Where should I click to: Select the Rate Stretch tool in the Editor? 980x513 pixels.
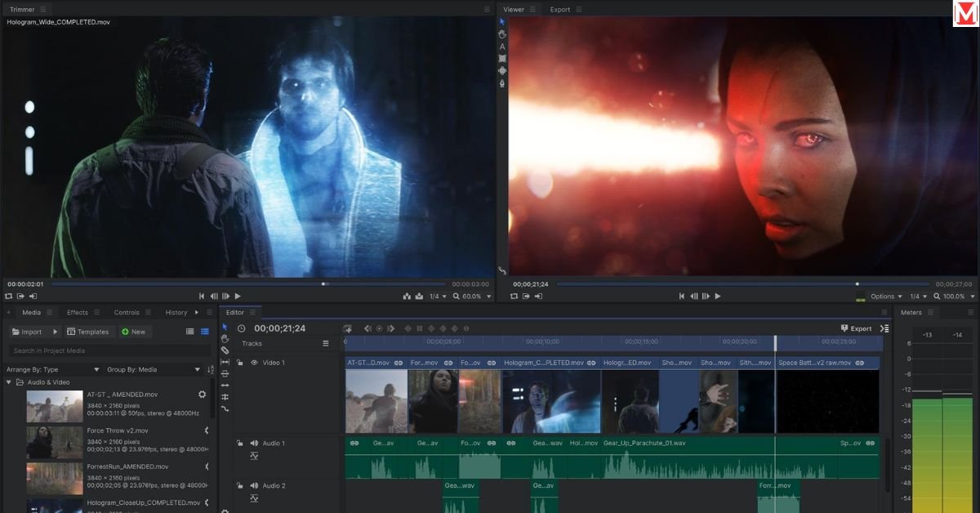tap(225, 408)
